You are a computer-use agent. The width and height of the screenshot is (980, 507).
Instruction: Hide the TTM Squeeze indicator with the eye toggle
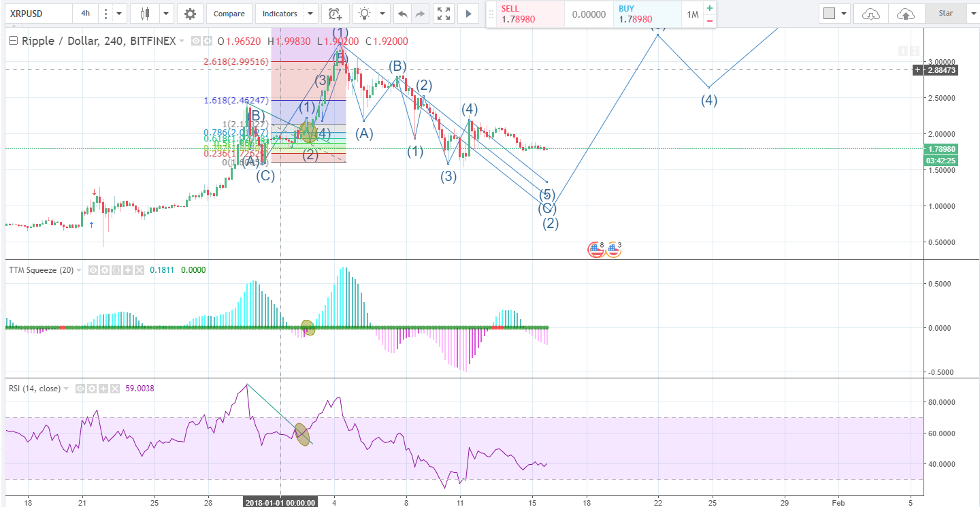point(93,269)
